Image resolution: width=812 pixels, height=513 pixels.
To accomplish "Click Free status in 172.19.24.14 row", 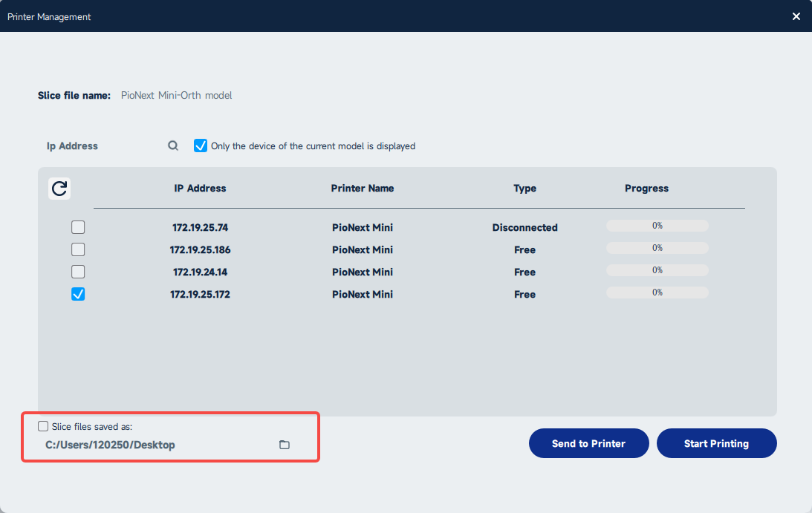I will 524,272.
